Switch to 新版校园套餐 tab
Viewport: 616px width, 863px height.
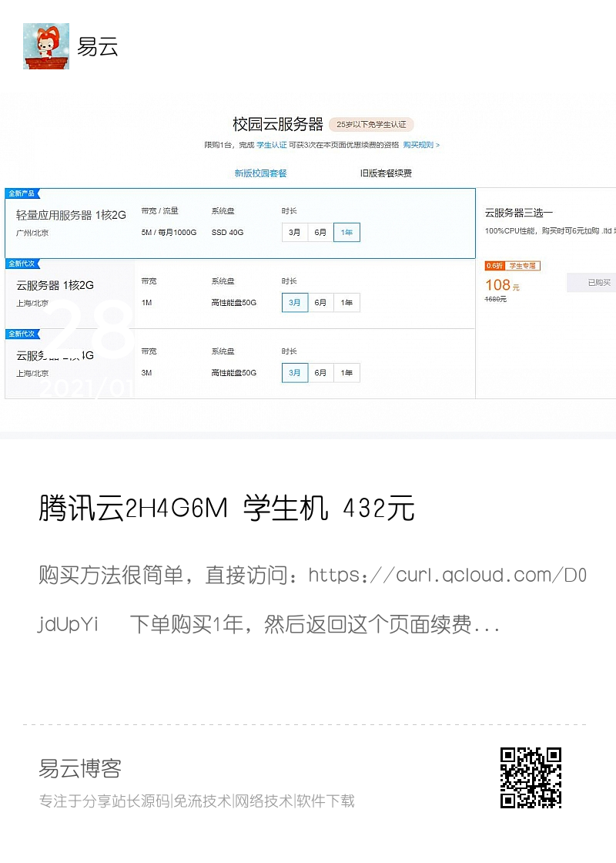coord(261,173)
